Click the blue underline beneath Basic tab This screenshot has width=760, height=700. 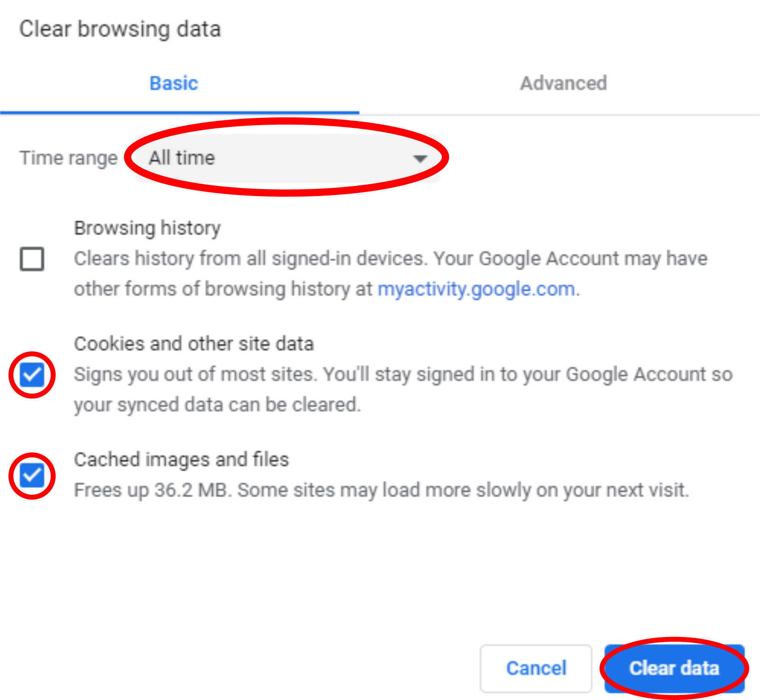pos(179,112)
